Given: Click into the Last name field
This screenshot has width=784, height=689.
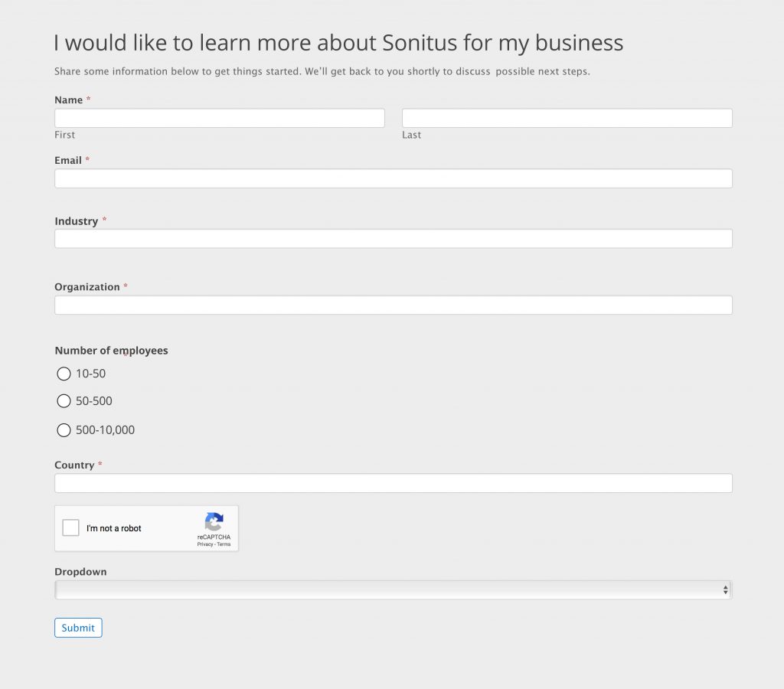Looking at the screenshot, I should (x=566, y=117).
